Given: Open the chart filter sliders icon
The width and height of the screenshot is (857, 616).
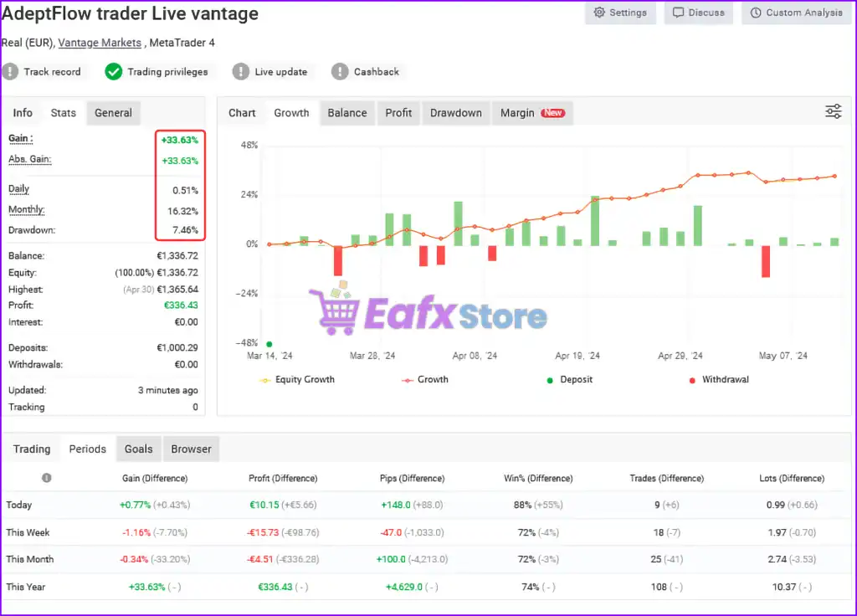Looking at the screenshot, I should coord(833,111).
